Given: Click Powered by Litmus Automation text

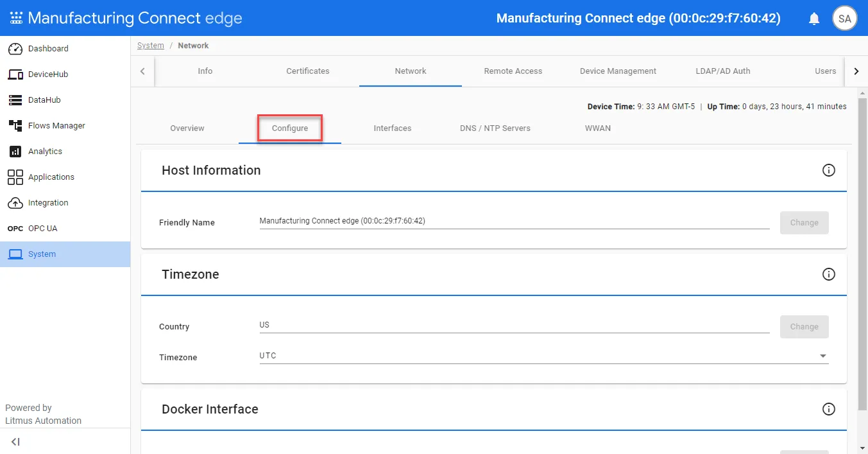Looking at the screenshot, I should (x=44, y=414).
